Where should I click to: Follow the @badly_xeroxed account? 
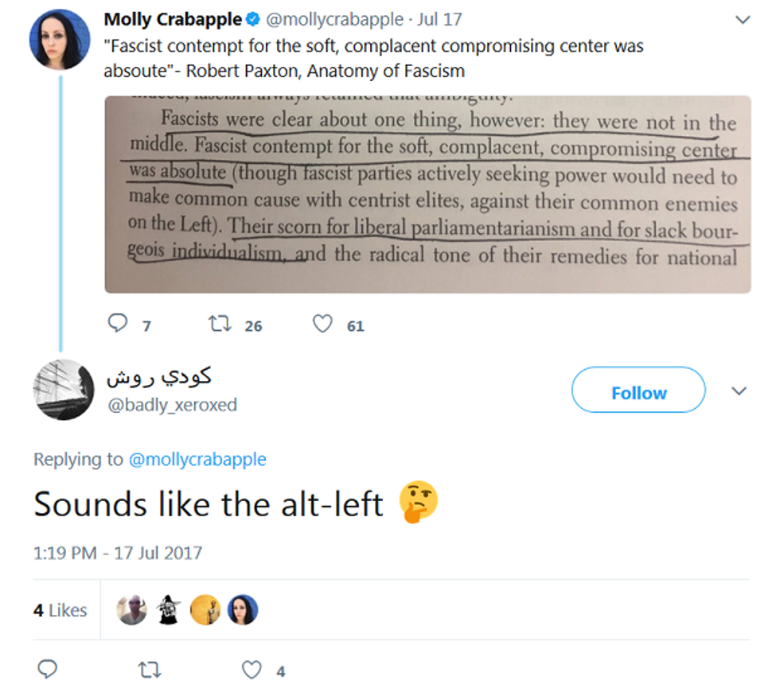[x=638, y=392]
